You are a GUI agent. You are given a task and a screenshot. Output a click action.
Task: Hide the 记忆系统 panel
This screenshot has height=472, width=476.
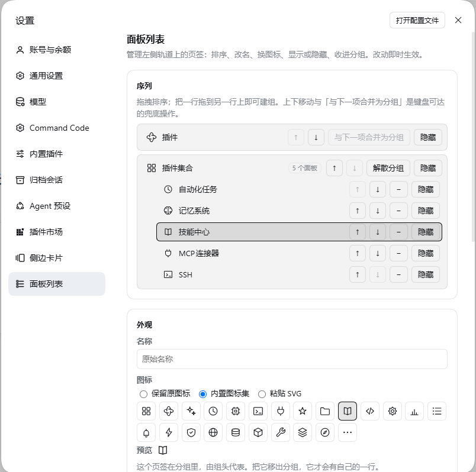(x=425, y=211)
